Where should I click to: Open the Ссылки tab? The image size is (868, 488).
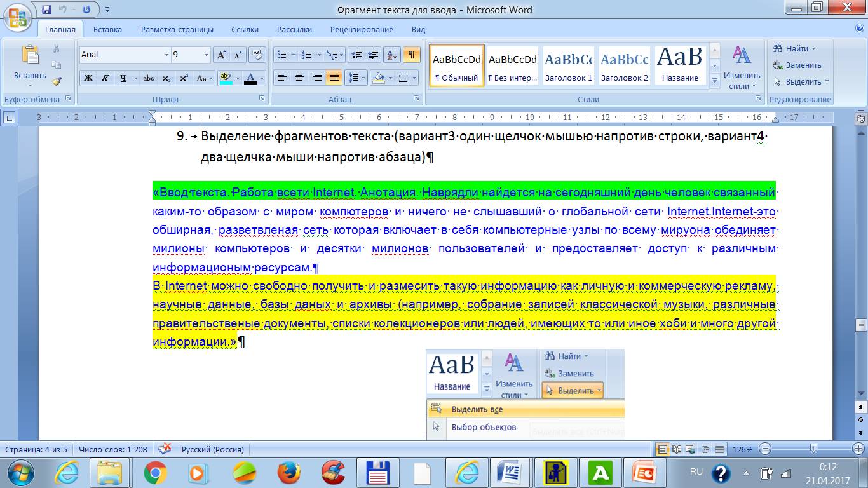[x=245, y=29]
